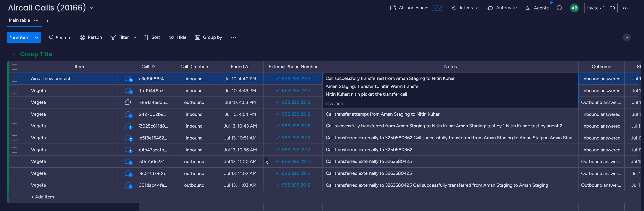This screenshot has width=644, height=211.
Task: Open the Hide columns menu
Action: tap(177, 37)
